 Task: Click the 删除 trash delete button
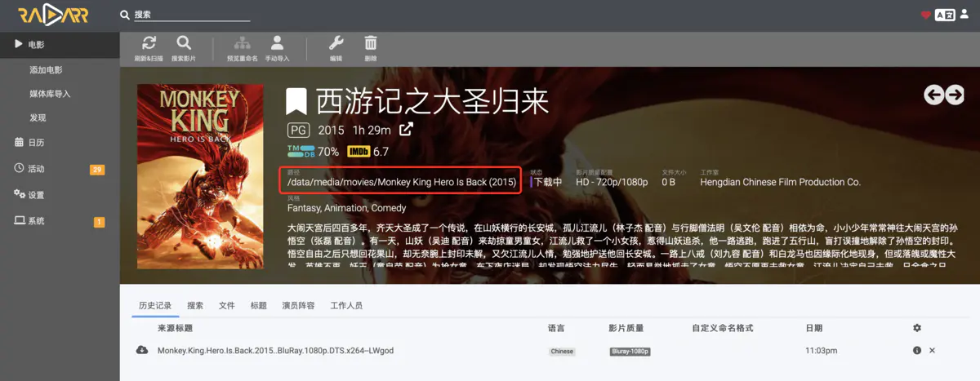coord(371,48)
